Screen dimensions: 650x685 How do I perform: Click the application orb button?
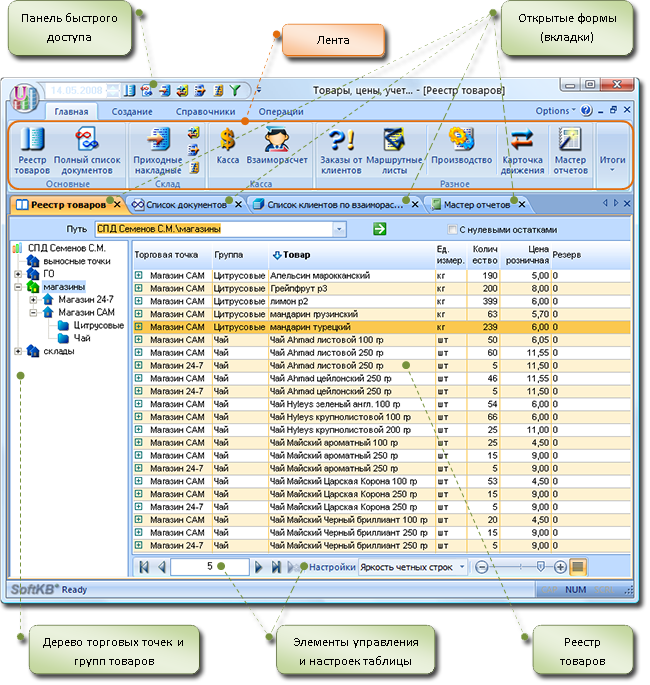tap(24, 97)
